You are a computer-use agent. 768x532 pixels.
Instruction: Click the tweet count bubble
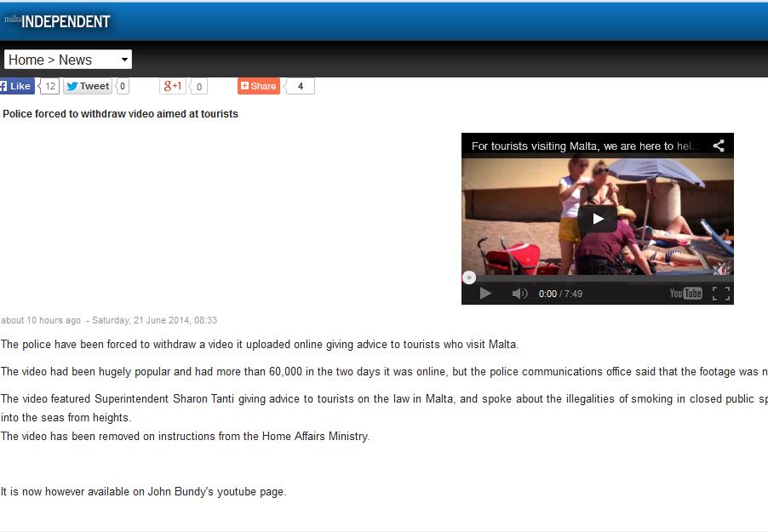click(x=123, y=86)
